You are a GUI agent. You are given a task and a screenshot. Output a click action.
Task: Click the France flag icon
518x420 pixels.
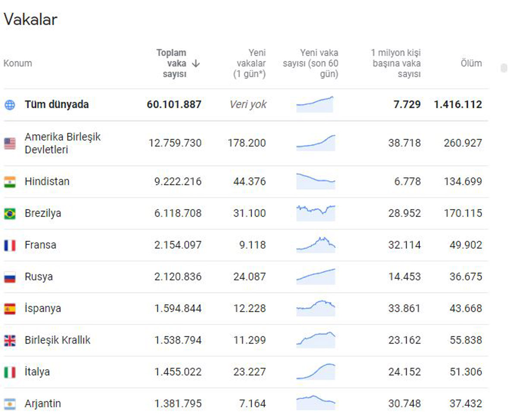point(10,245)
